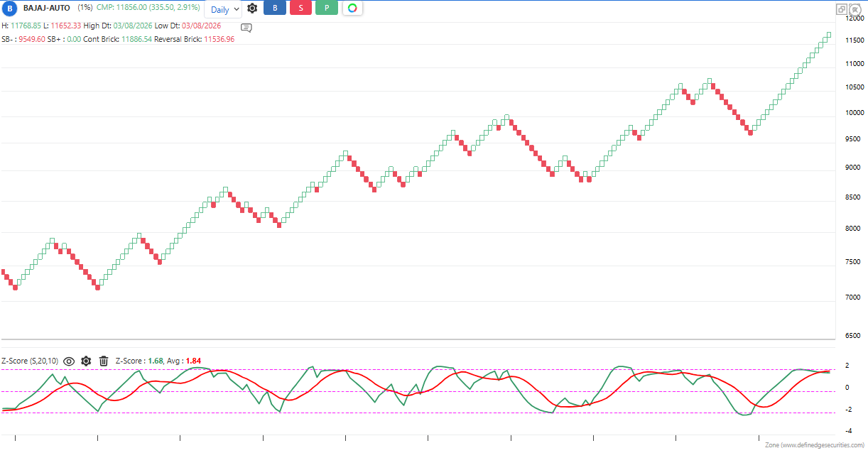Click the 8500 price axis label
Image resolution: width=868 pixels, height=453 pixels.
coord(854,197)
